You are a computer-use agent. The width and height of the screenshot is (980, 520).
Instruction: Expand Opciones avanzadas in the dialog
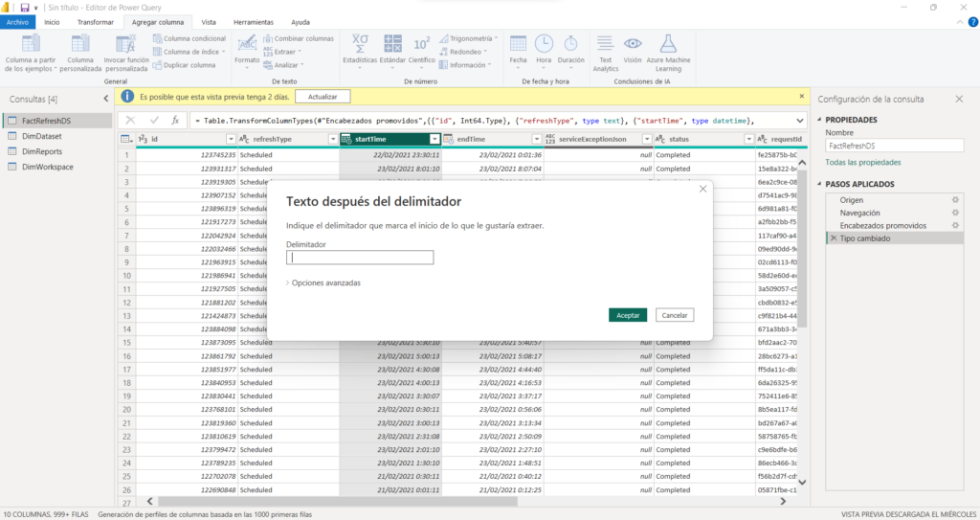pos(325,283)
